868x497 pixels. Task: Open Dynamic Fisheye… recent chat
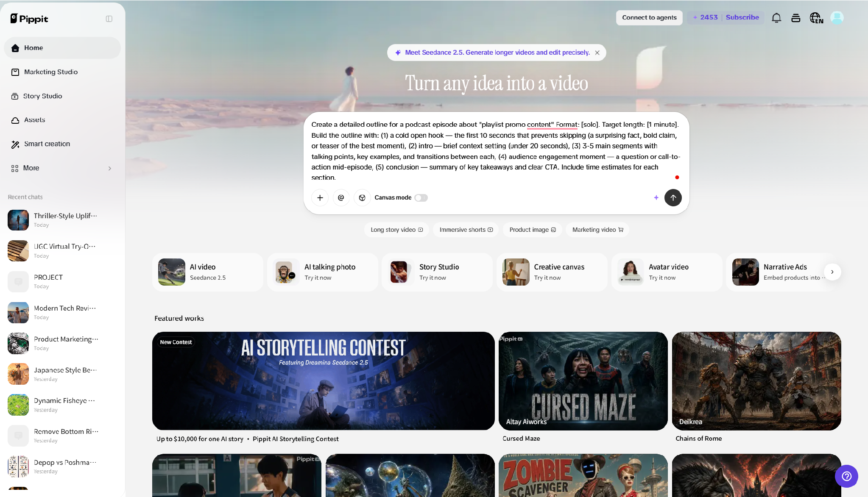pyautogui.click(x=62, y=405)
